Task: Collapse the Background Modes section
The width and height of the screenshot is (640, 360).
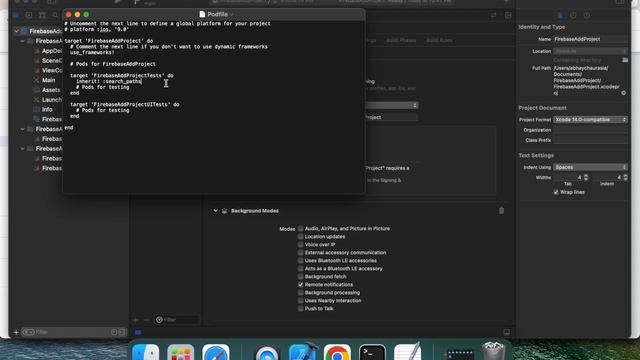Action: click(216, 211)
